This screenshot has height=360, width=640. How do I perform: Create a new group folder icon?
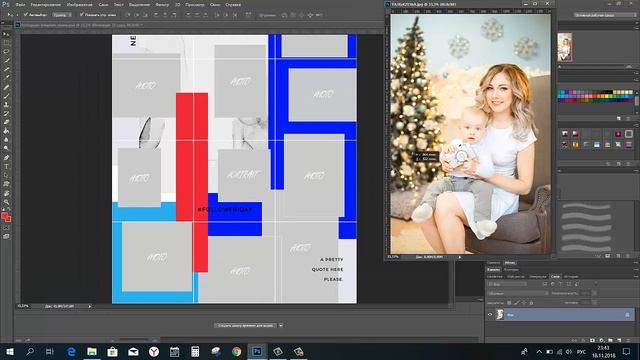(610, 340)
